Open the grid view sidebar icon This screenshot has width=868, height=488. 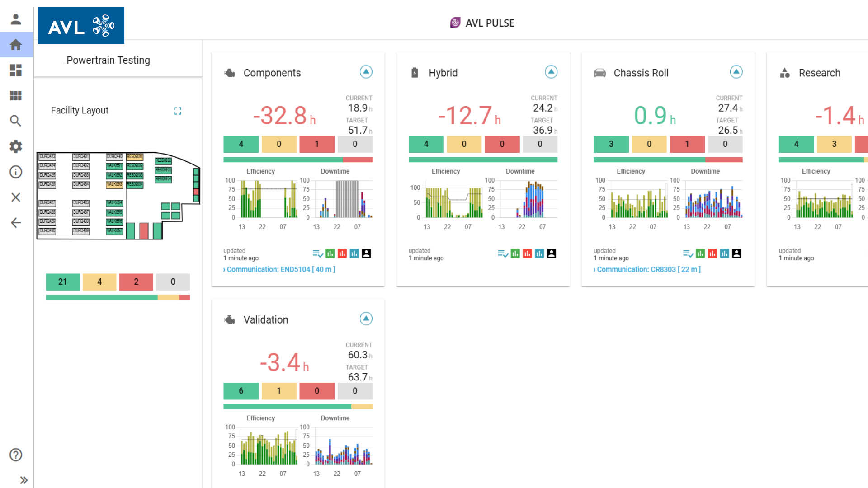pyautogui.click(x=16, y=95)
